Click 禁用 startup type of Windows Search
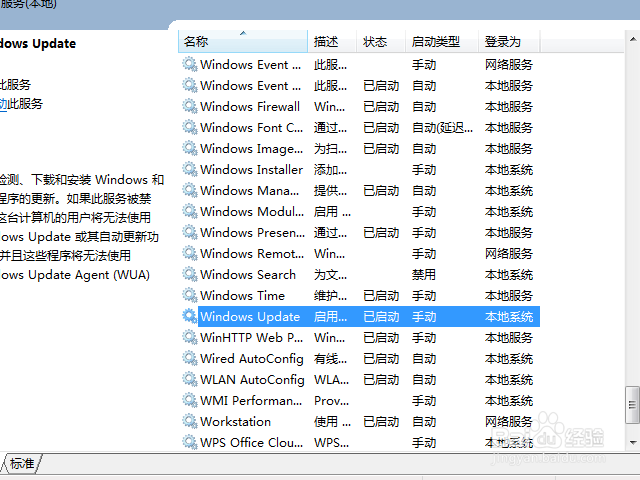The width and height of the screenshot is (640, 480). pos(424,275)
